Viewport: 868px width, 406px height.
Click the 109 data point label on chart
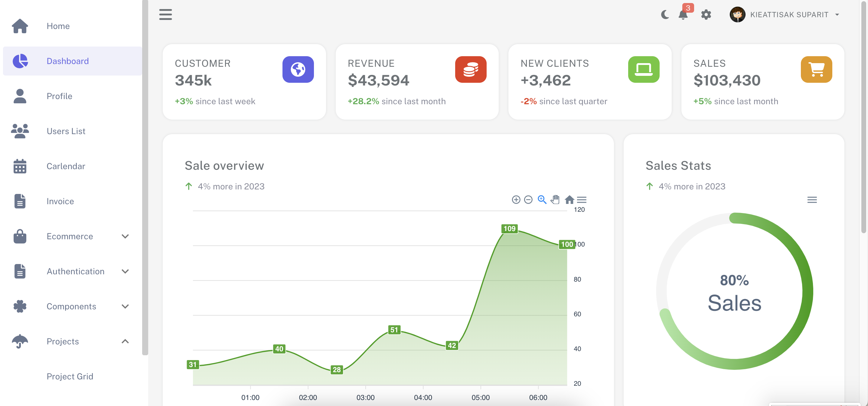tap(509, 229)
